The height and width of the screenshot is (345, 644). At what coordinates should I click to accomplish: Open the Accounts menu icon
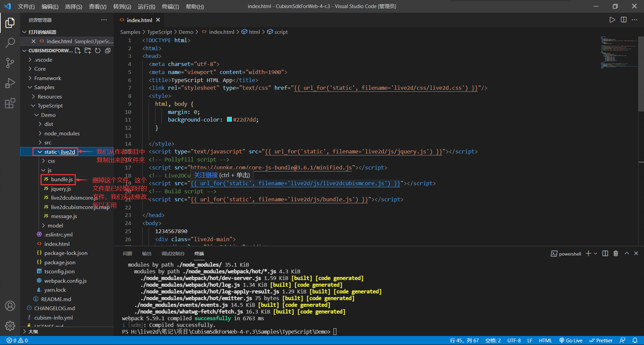tap(10, 306)
